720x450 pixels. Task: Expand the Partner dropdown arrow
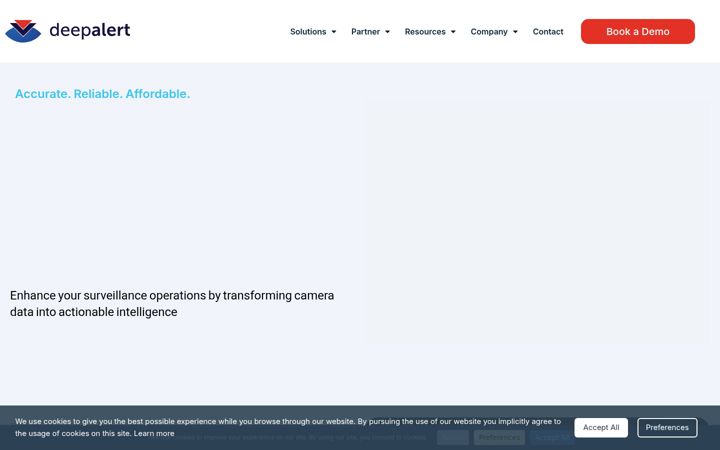pyautogui.click(x=388, y=32)
